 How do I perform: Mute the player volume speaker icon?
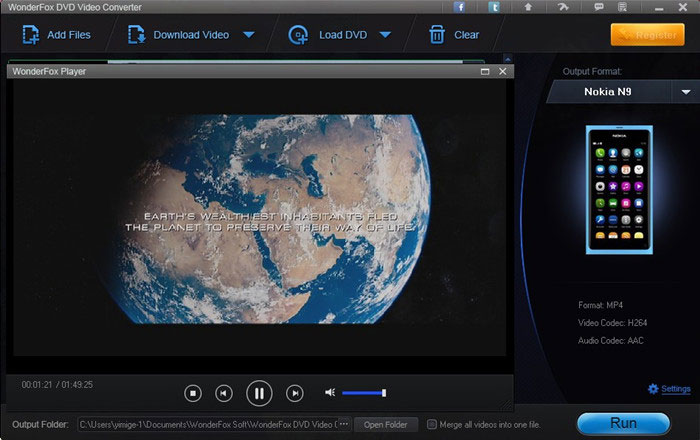coord(330,392)
